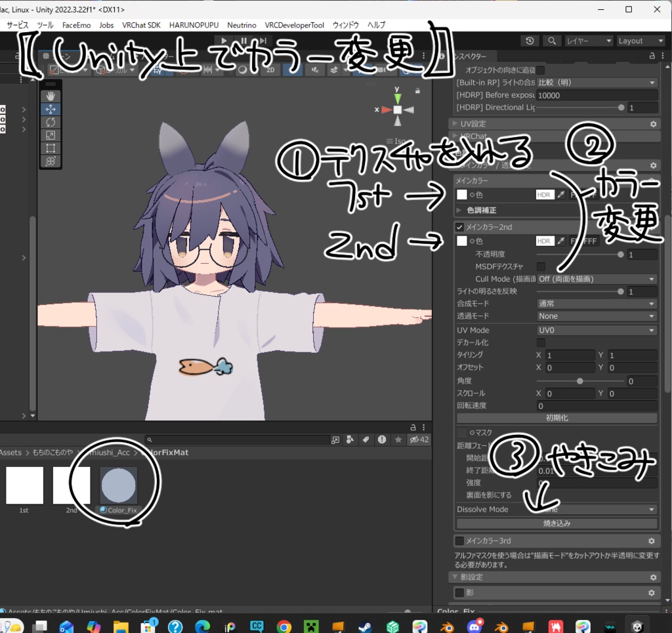
Task: Open Cull Mode dropdown
Action: (597, 279)
